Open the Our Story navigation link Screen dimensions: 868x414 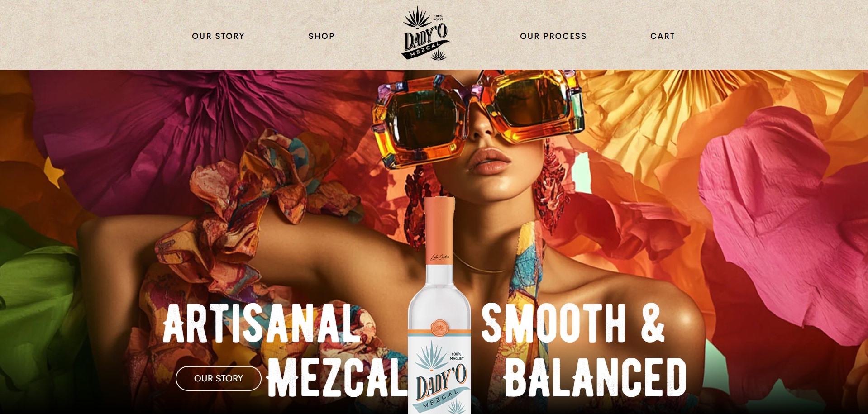[x=218, y=36]
